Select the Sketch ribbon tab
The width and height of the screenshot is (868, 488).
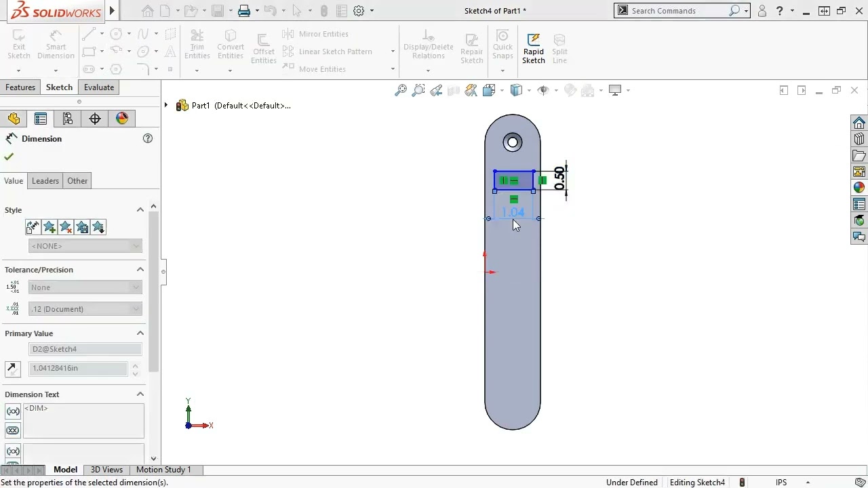tap(59, 87)
